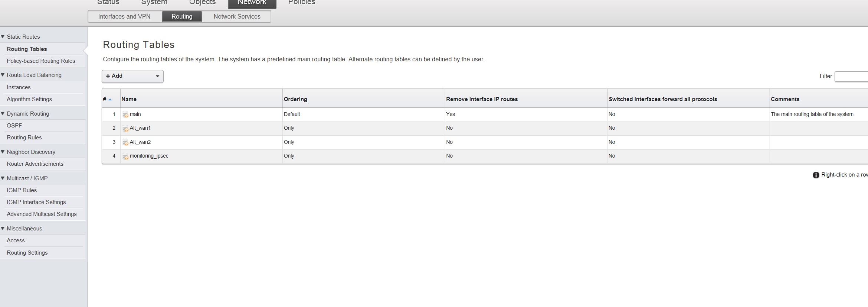Open Policy-based Routing Rules page
The width and height of the screenshot is (868, 307).
[41, 61]
